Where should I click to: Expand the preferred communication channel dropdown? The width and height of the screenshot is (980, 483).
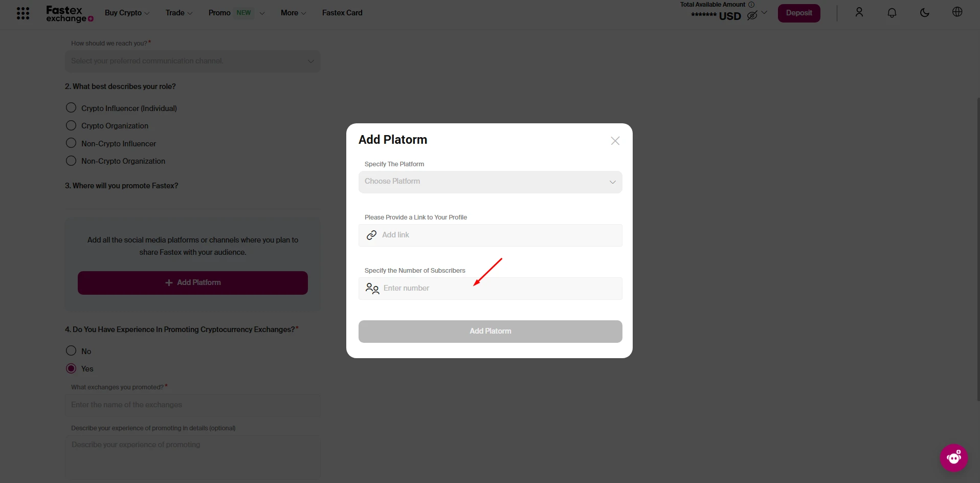point(192,61)
